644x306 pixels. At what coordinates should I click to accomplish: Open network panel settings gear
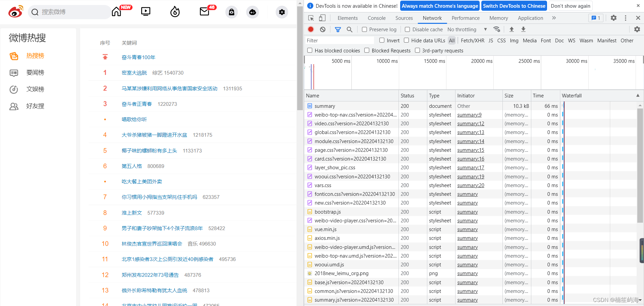tap(637, 29)
